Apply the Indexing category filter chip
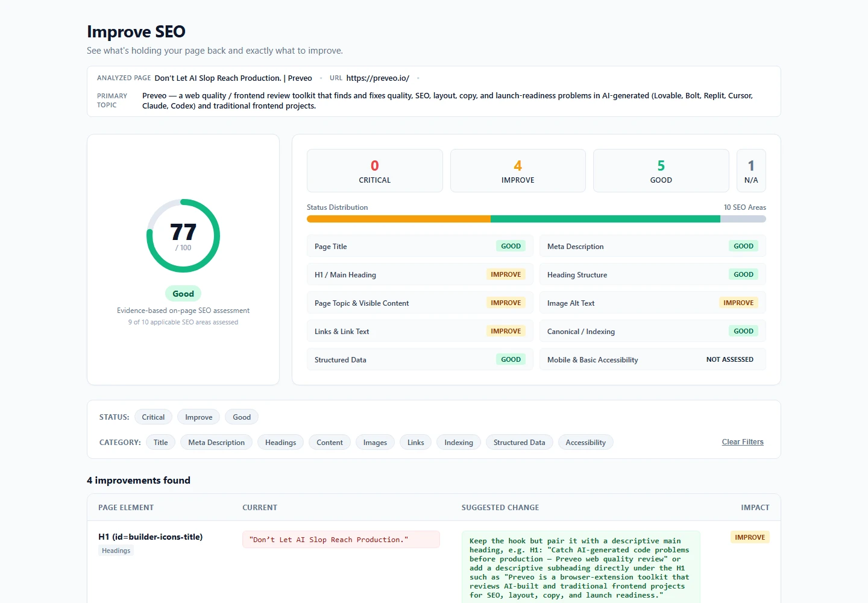868x603 pixels. click(x=459, y=442)
